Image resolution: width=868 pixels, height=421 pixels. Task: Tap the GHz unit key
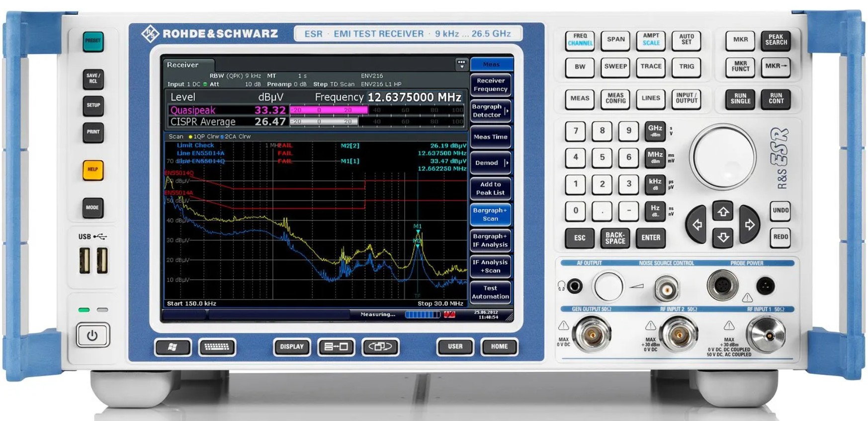pos(655,131)
